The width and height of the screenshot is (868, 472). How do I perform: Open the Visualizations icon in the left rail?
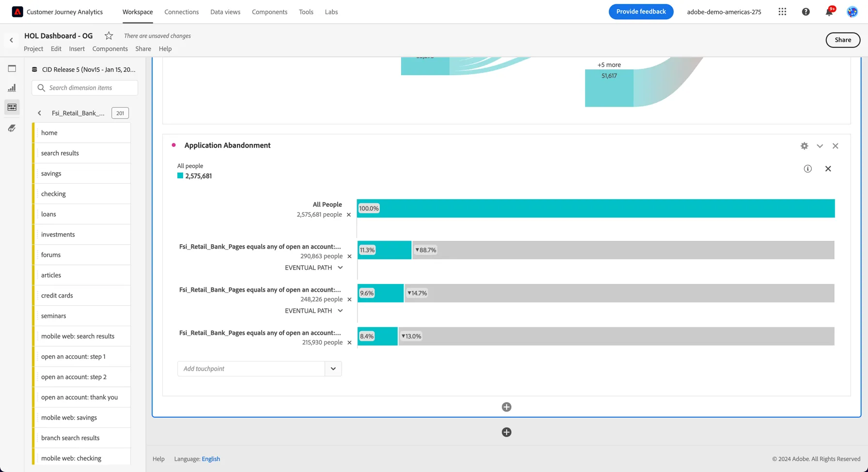pos(12,88)
